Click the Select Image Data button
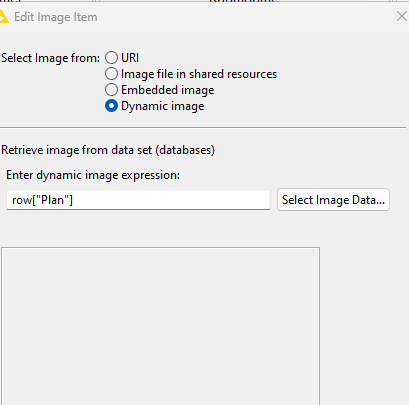 coord(333,200)
